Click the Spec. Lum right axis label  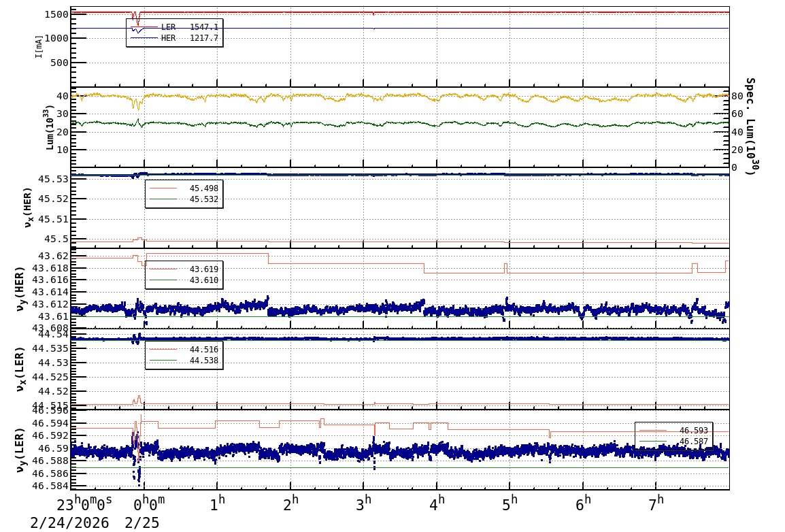point(750,126)
